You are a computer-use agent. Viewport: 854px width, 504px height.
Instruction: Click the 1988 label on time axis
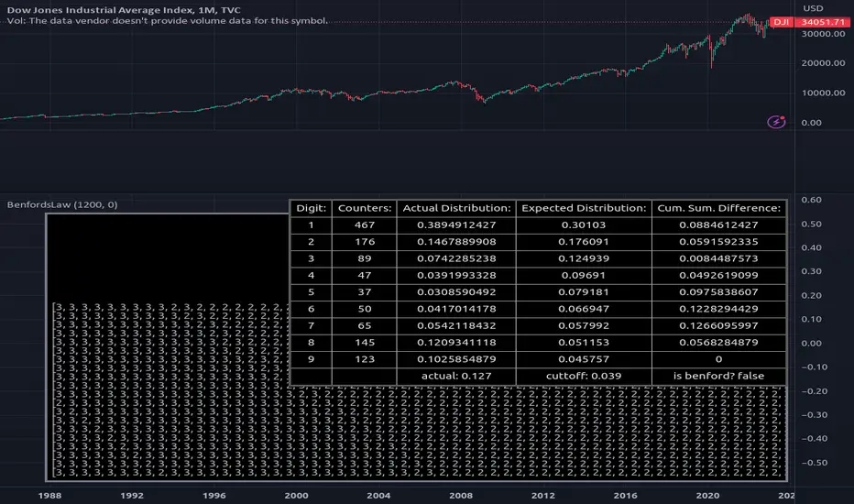(49, 495)
